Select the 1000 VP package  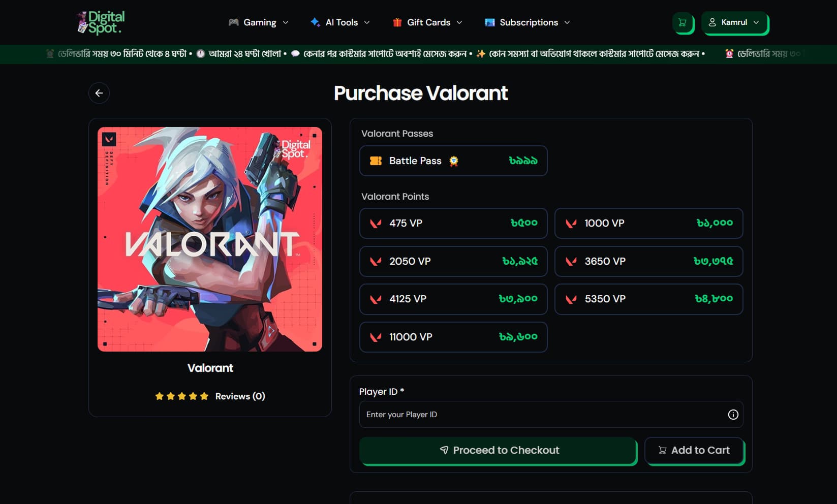click(648, 223)
